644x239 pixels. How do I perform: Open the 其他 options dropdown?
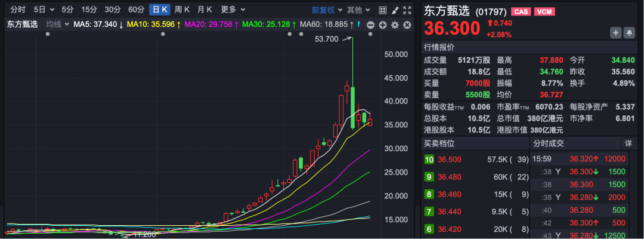pos(358,10)
